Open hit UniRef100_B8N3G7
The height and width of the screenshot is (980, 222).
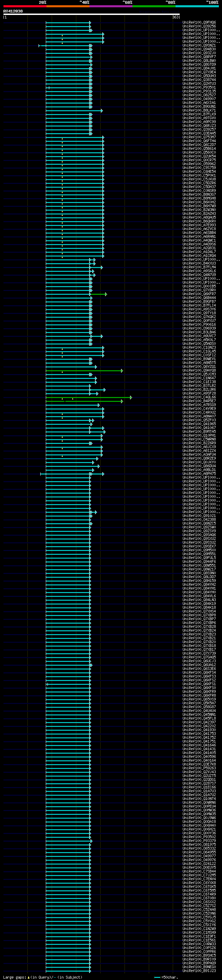(199, 194)
